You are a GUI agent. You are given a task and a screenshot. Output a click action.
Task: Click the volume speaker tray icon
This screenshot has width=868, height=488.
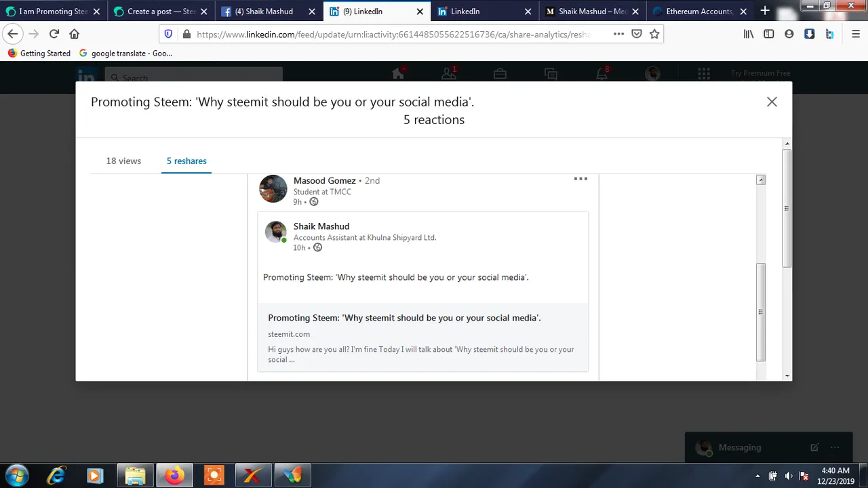pos(789,476)
